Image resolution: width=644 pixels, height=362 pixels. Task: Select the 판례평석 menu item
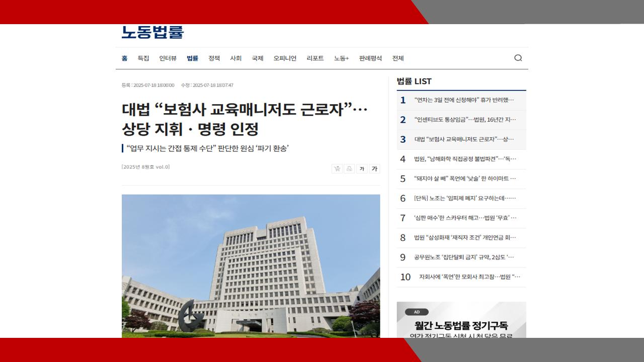coord(370,58)
